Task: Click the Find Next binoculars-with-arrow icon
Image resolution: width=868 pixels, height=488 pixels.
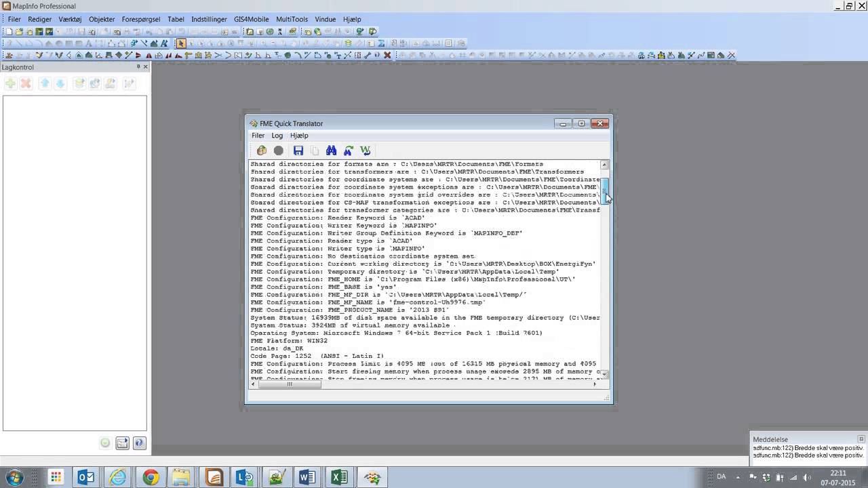Action: point(349,150)
